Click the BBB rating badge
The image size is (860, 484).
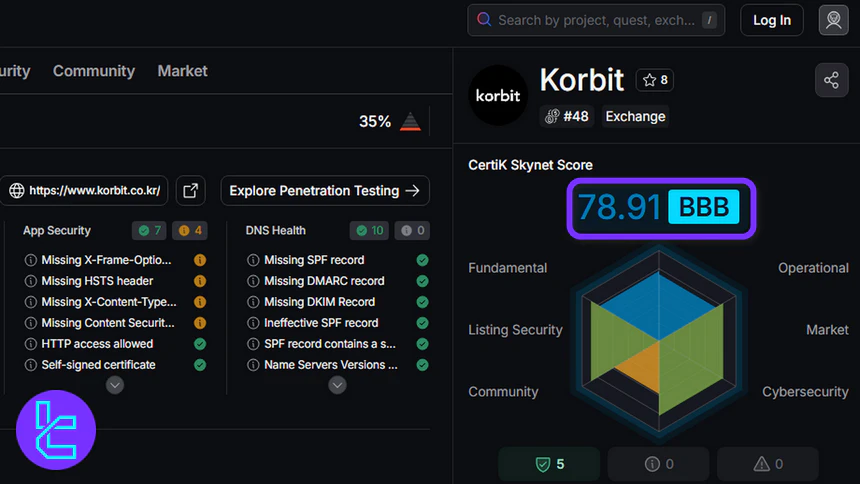[x=704, y=207]
